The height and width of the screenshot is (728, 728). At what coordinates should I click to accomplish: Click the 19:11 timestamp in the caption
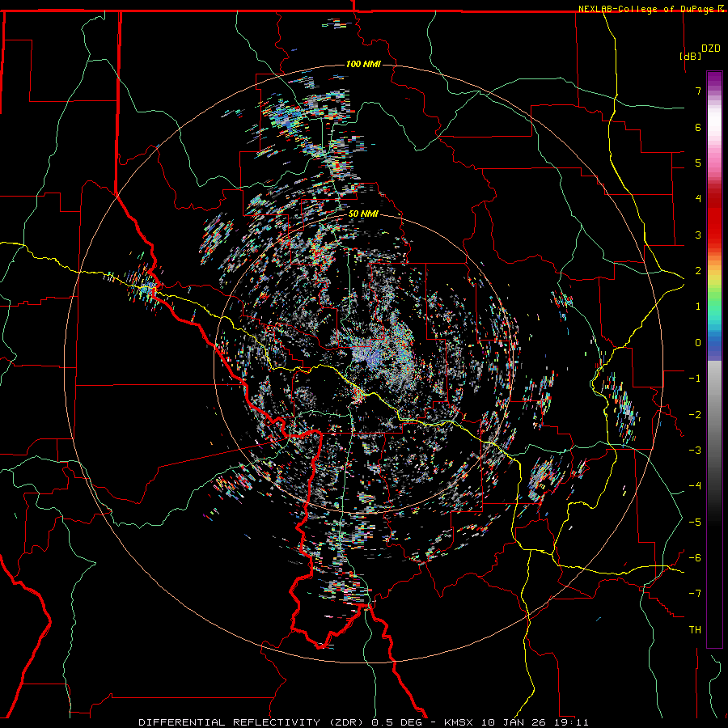pos(573,721)
